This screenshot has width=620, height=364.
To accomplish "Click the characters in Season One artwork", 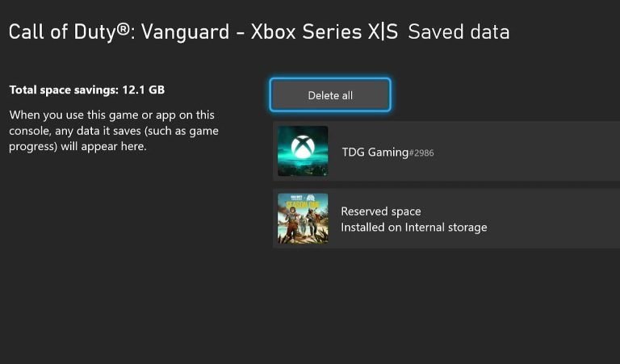I will pyautogui.click(x=303, y=225).
